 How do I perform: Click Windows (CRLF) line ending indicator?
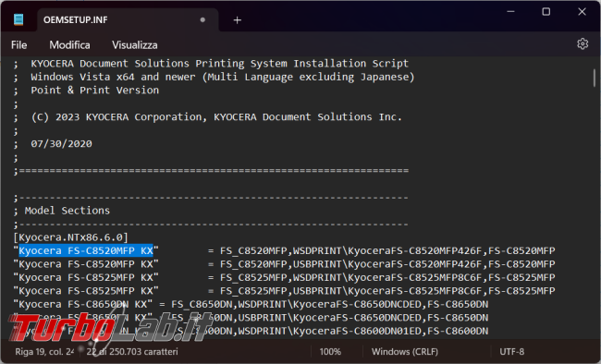tap(404, 351)
